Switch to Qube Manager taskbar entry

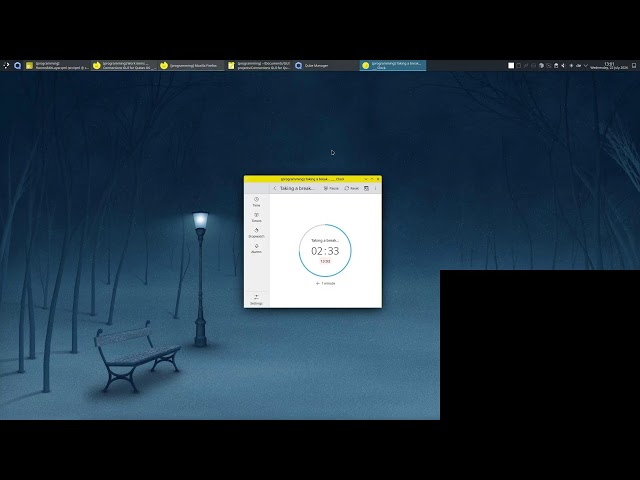point(326,65)
